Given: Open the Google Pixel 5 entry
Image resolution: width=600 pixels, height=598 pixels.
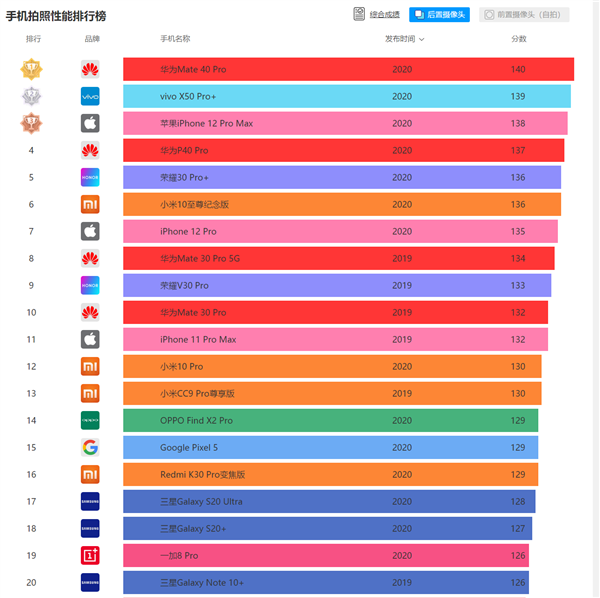Looking at the screenshot, I should pyautogui.click(x=189, y=447).
